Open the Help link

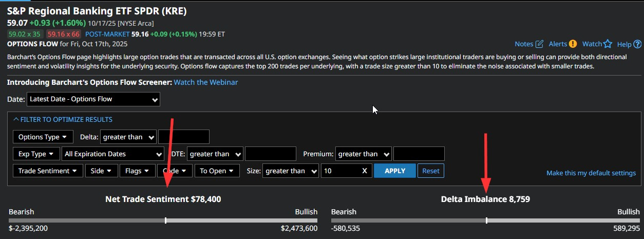(x=624, y=44)
